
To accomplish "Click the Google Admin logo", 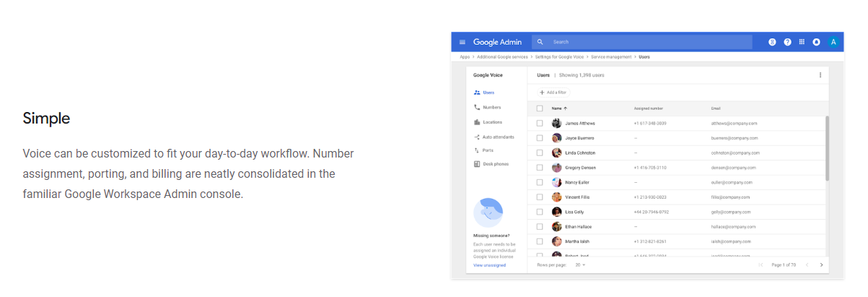I will pos(497,42).
